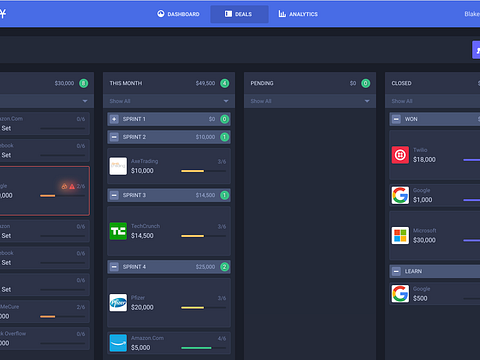The image size is (480, 360).
Task: Click the AxeTrading logo icon
Action: [x=118, y=166]
